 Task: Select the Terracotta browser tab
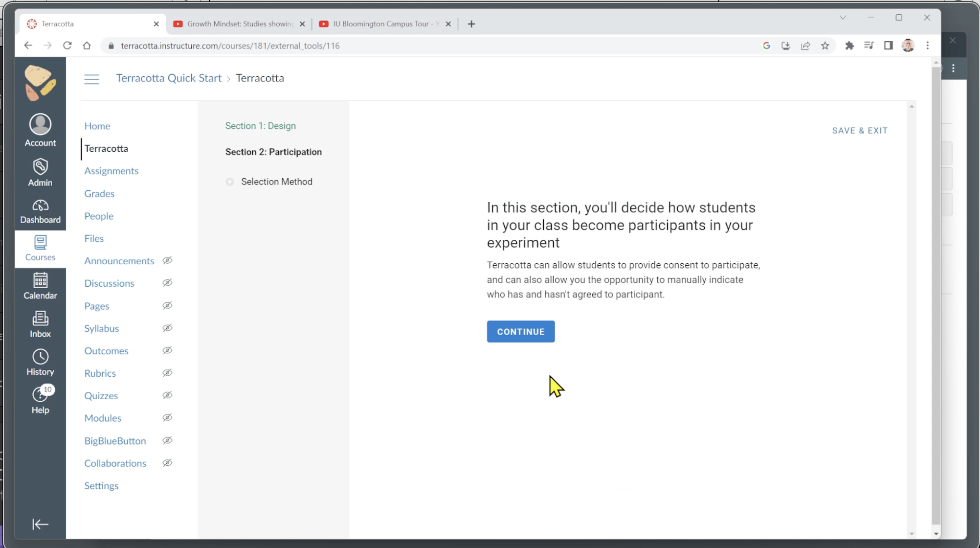[x=93, y=24]
